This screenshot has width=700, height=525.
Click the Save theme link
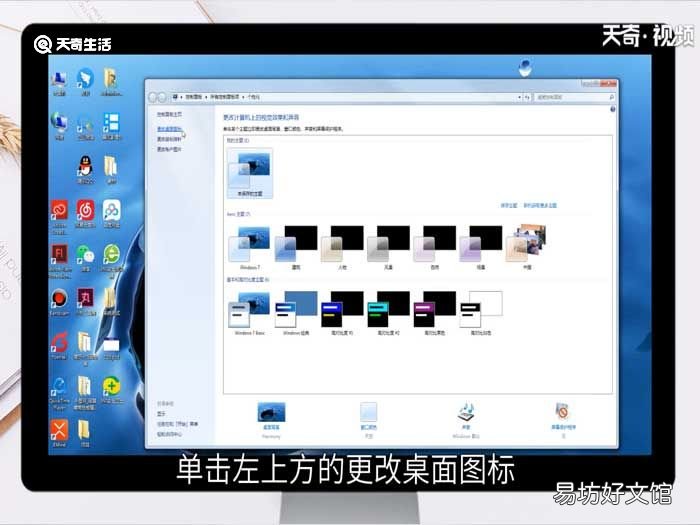(508, 206)
